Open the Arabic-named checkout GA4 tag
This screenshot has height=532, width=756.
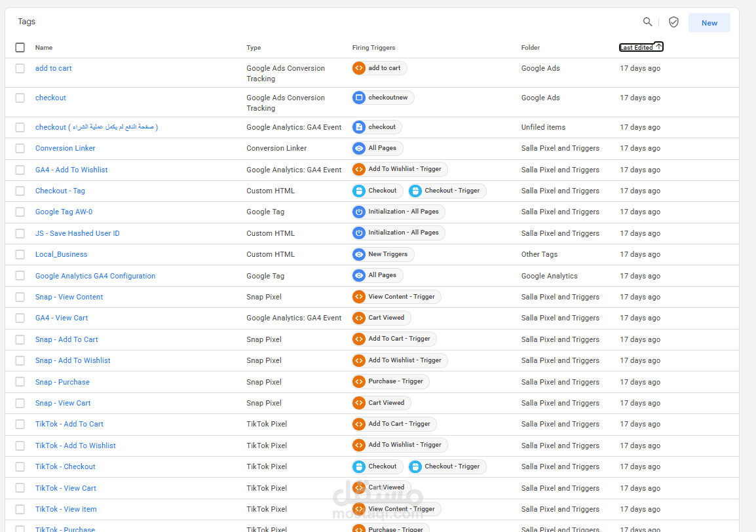(x=96, y=127)
